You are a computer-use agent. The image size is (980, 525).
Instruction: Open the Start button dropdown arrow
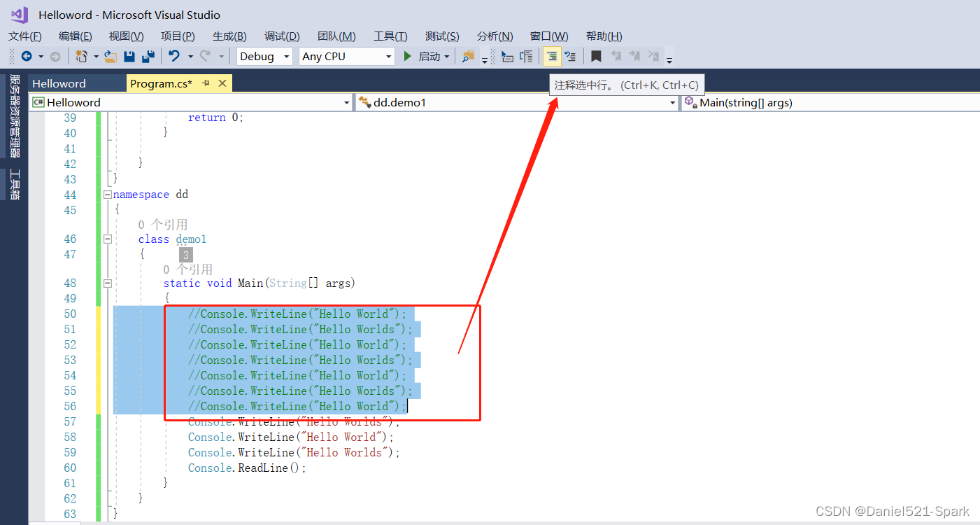(447, 56)
